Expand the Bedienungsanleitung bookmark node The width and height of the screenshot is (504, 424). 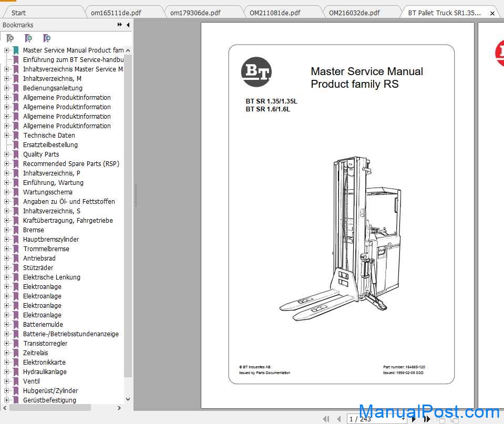6,88
